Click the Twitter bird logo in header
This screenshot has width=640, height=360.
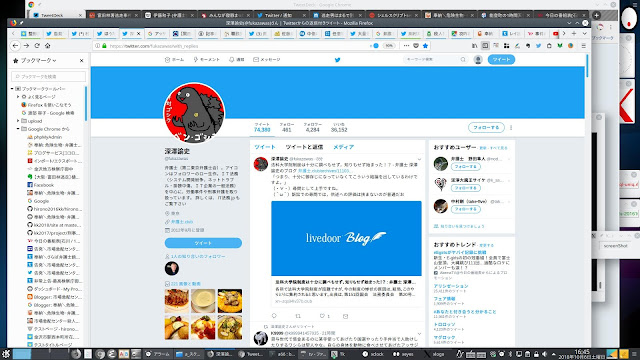338,60
